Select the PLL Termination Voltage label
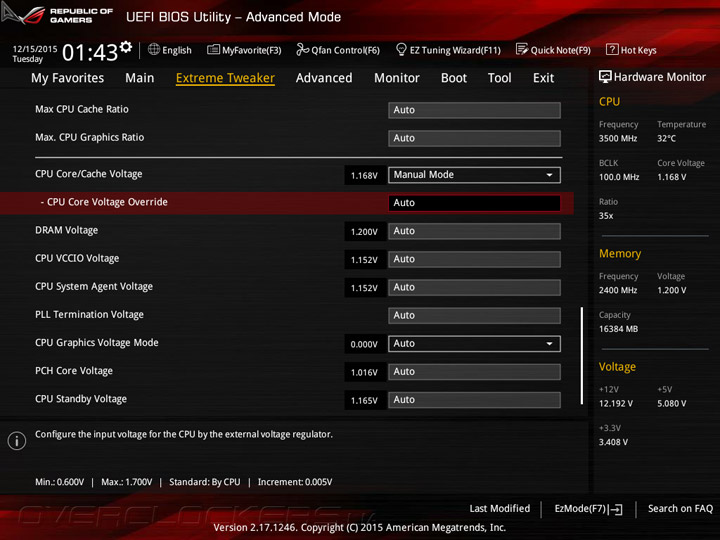The width and height of the screenshot is (720, 540). (x=89, y=315)
